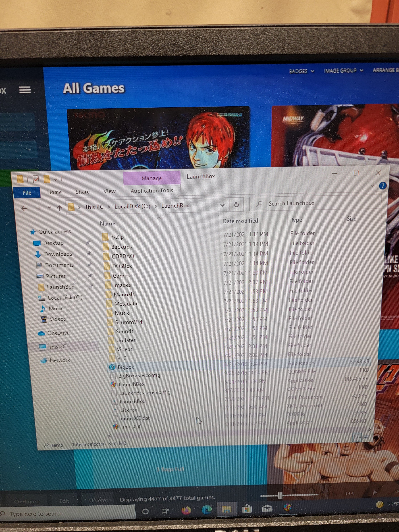The height and width of the screenshot is (532, 399).
Task: Sort files by the Size column
Action: point(351,219)
